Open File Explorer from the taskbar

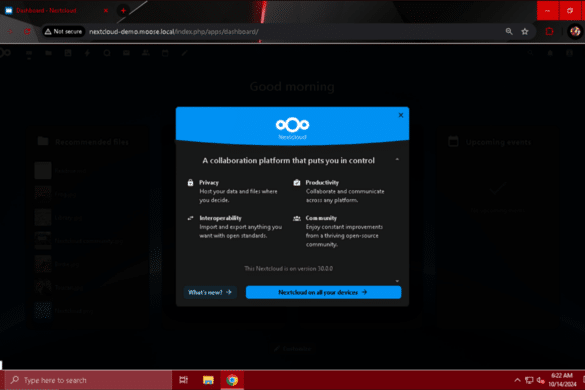point(208,380)
